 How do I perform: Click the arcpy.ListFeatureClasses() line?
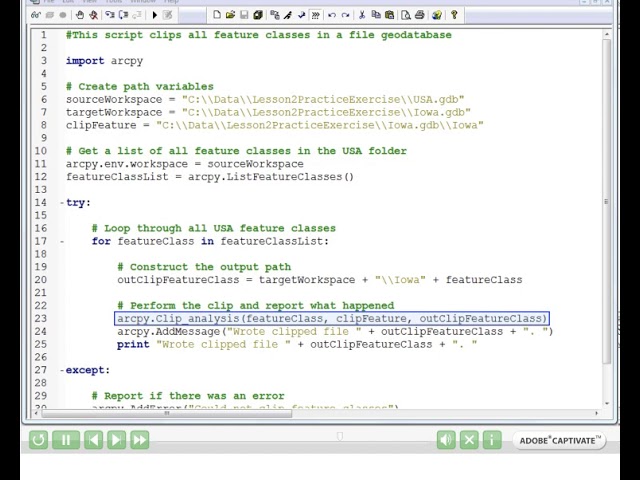pyautogui.click(x=210, y=177)
